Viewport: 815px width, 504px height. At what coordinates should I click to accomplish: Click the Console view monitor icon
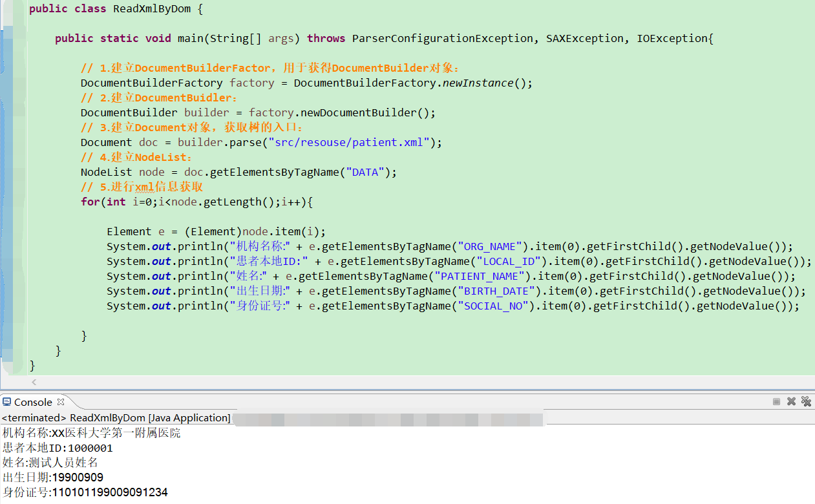tap(7, 401)
